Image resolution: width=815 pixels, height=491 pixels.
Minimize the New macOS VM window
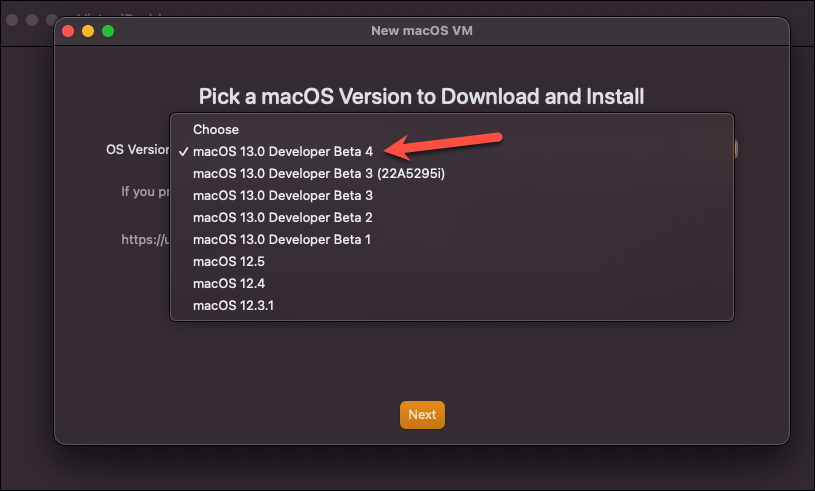pos(88,31)
